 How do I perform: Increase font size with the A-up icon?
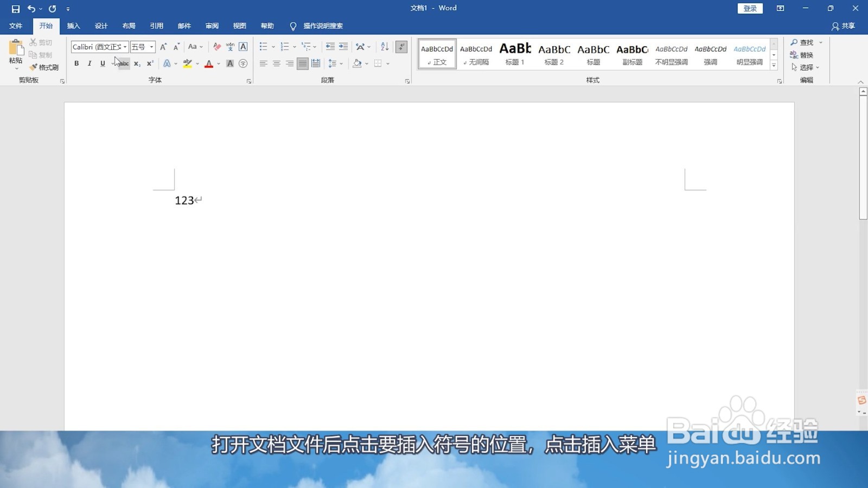pos(163,47)
